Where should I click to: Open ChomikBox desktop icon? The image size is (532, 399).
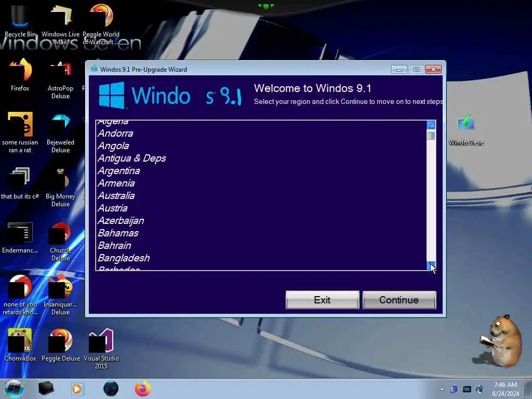(20, 345)
